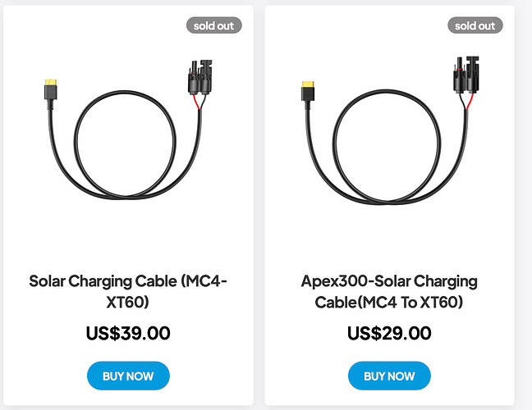Click the sold out badge on the Apex300 card
This screenshot has height=410, width=532.
click(x=475, y=25)
